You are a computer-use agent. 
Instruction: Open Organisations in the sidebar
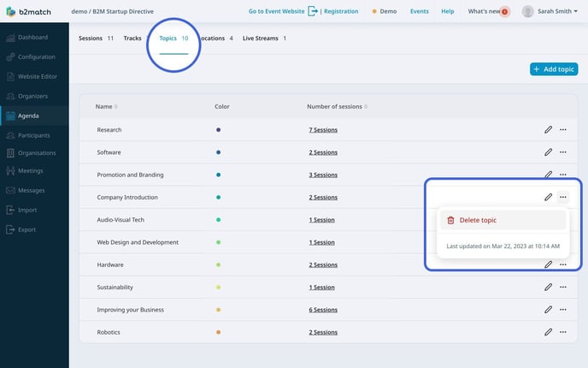(x=34, y=153)
